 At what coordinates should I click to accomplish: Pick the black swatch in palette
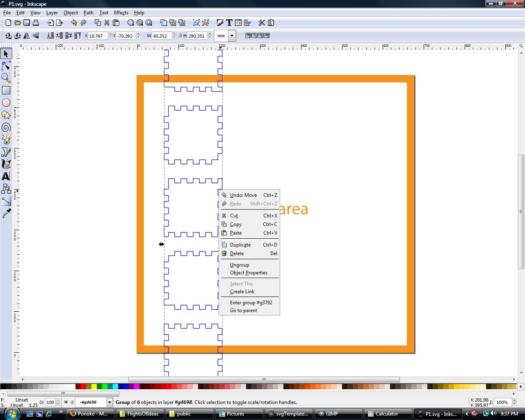2,386
